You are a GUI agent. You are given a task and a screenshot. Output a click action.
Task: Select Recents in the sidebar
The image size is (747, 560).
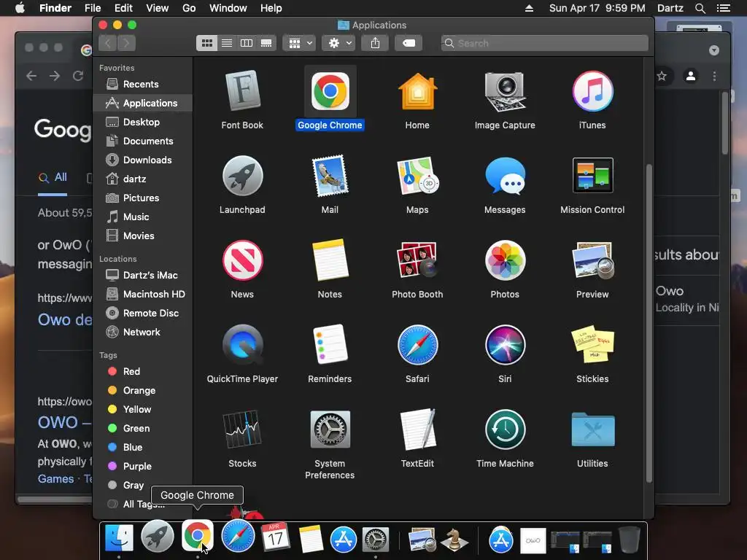point(143,84)
